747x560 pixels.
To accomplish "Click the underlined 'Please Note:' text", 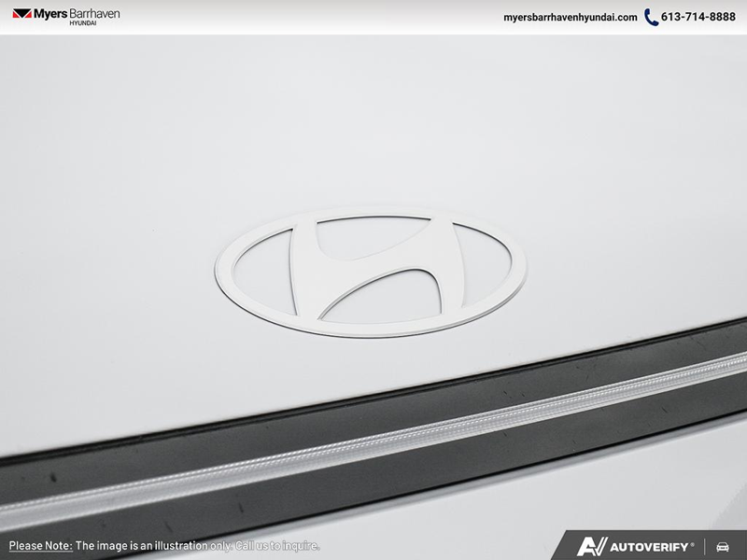I will [40, 546].
